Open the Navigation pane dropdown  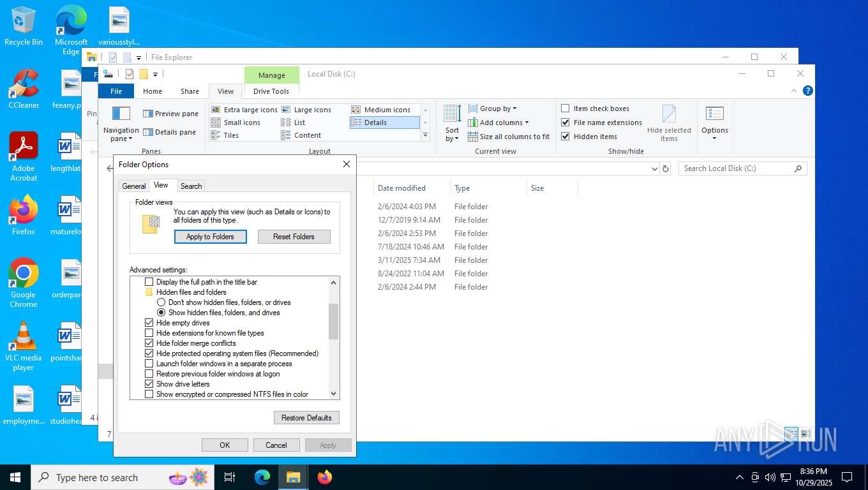(121, 124)
